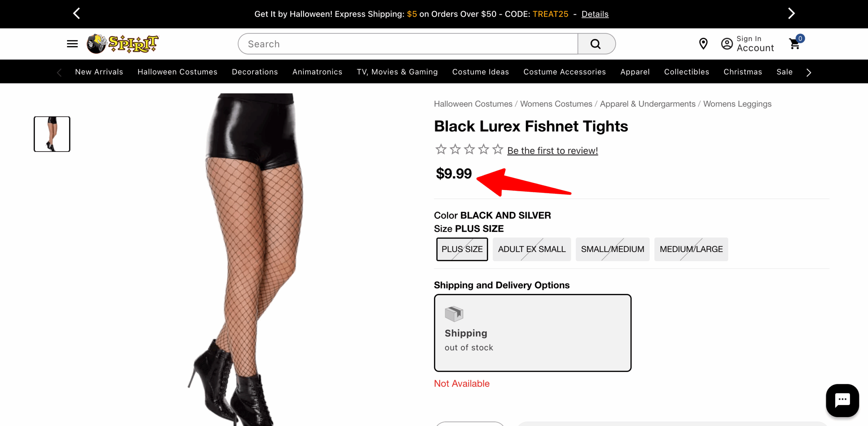The width and height of the screenshot is (868, 426).
Task: Select the ADULT EX SMALL size
Action: coord(531,249)
